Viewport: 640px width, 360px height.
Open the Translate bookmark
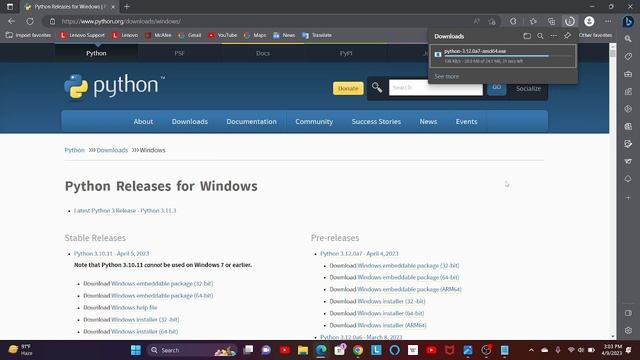(317, 35)
